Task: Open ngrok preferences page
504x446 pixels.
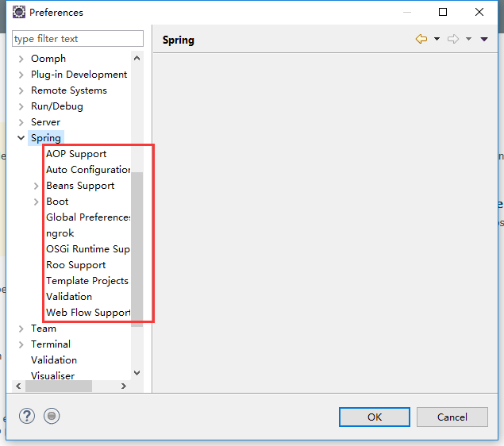Action: point(60,233)
